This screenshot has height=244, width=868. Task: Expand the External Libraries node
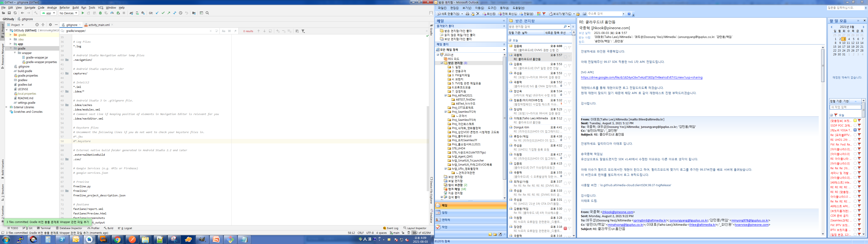(6, 107)
